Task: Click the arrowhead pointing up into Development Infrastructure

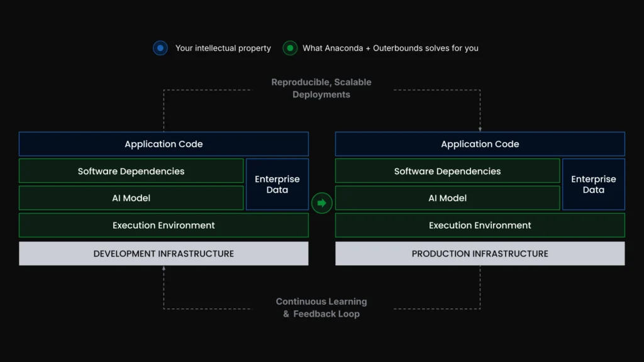Action: [x=164, y=268]
